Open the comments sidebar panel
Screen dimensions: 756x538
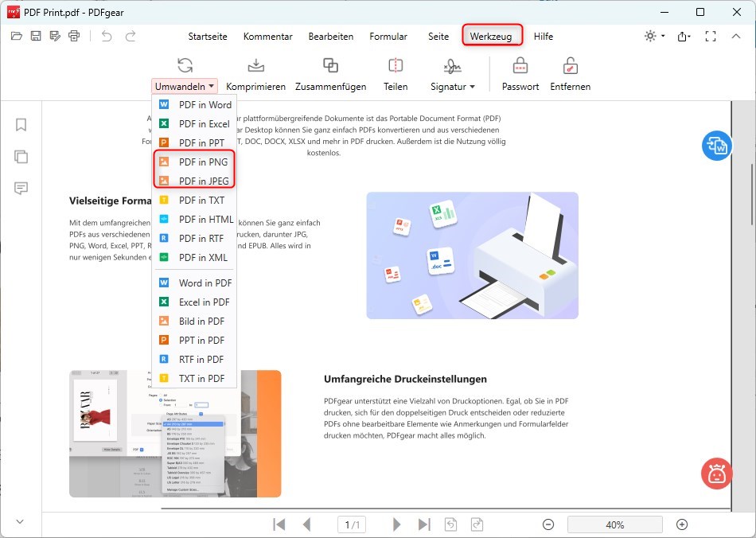(x=21, y=188)
